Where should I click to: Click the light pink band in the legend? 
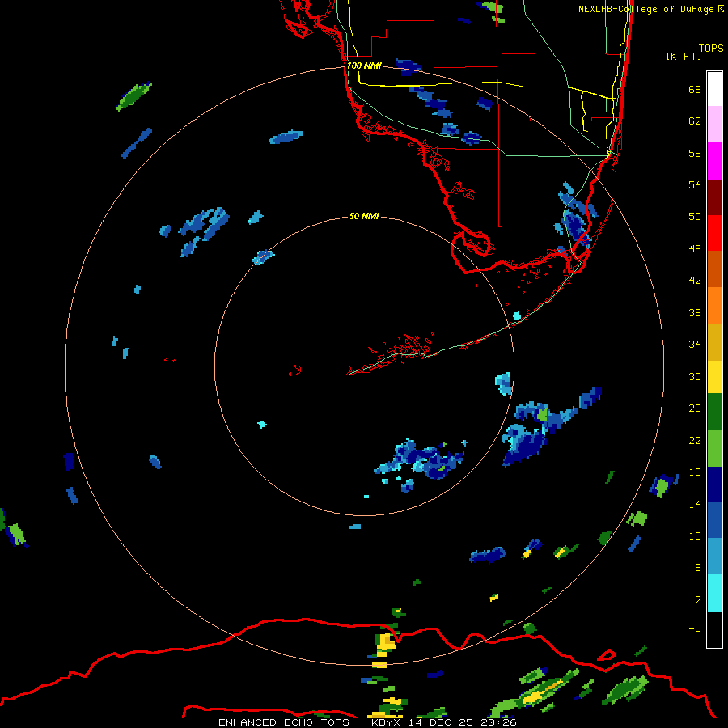[714, 124]
